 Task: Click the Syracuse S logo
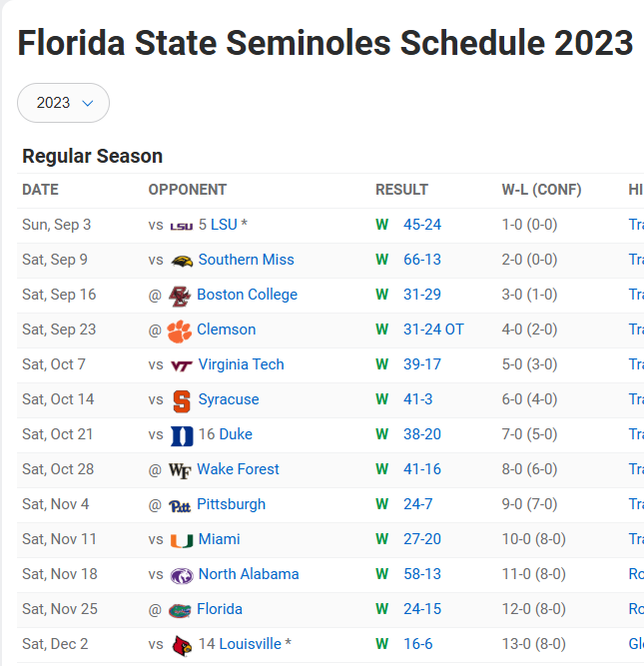[182, 401]
